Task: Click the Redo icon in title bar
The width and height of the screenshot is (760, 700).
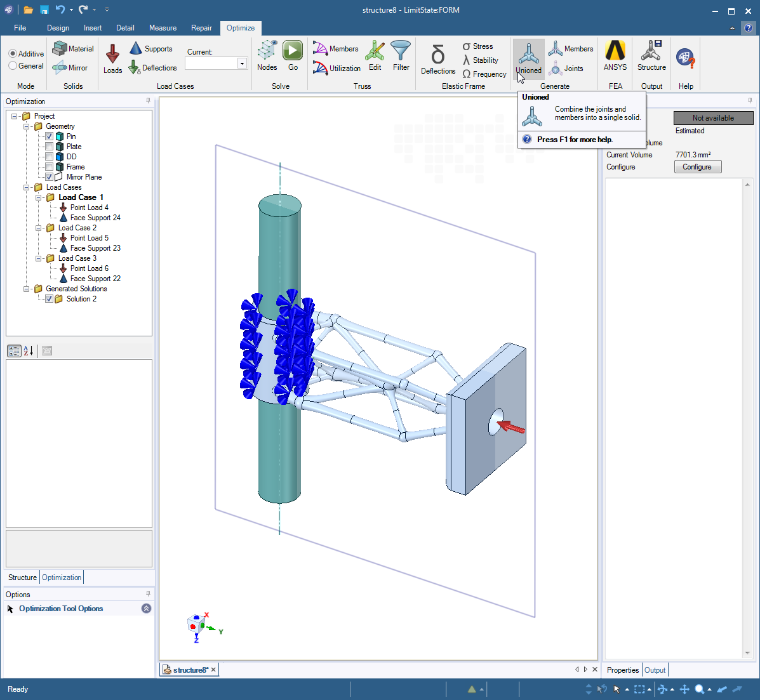Action: pyautogui.click(x=83, y=10)
